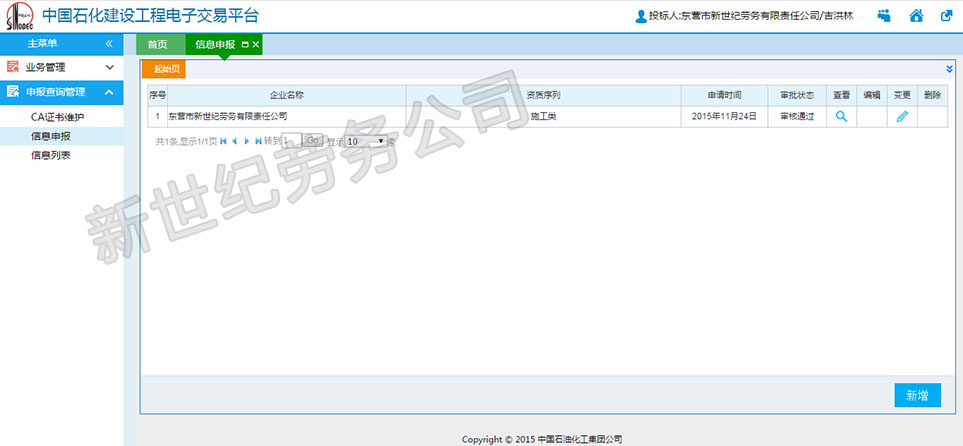
Task: Click the 删除 column header
Action: point(932,95)
